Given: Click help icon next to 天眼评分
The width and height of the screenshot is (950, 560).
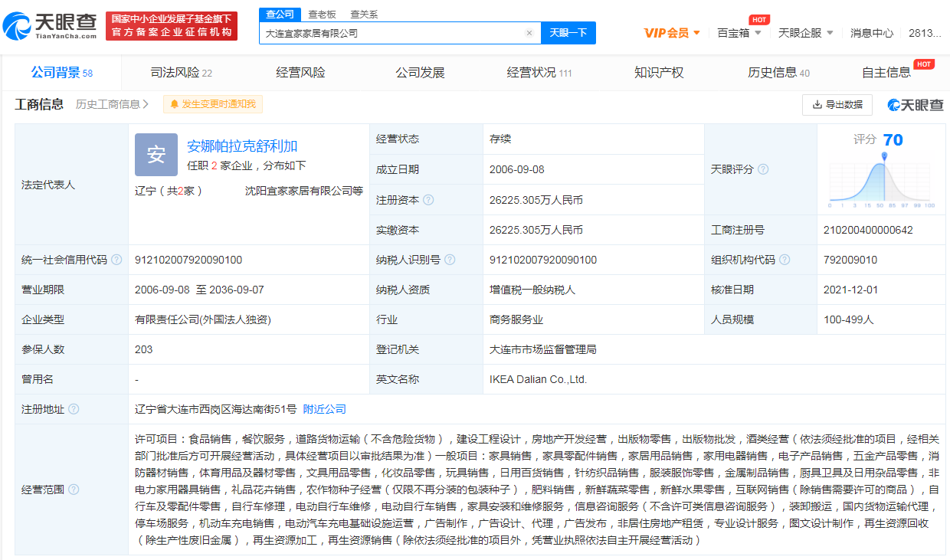Looking at the screenshot, I should tap(763, 169).
